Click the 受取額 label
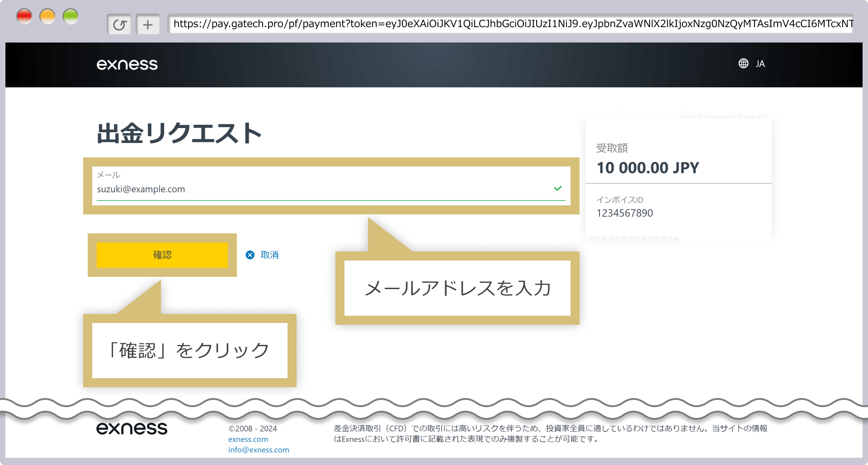This screenshot has height=465, width=868. point(612,148)
